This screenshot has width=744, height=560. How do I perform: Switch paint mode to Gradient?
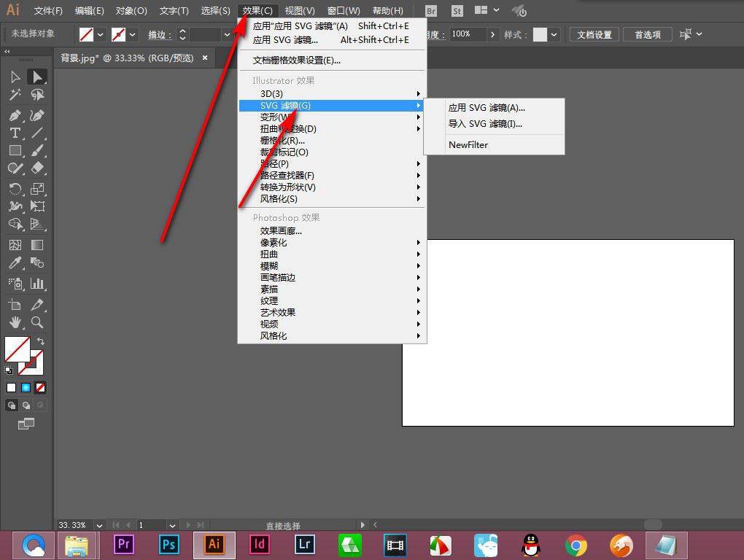pyautogui.click(x=26, y=387)
